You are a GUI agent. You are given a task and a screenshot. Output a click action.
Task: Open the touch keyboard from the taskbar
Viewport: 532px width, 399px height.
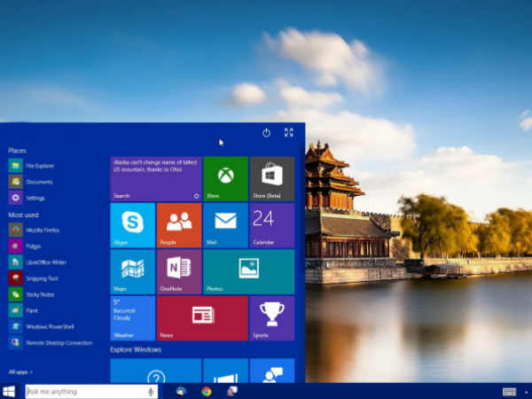click(x=509, y=392)
